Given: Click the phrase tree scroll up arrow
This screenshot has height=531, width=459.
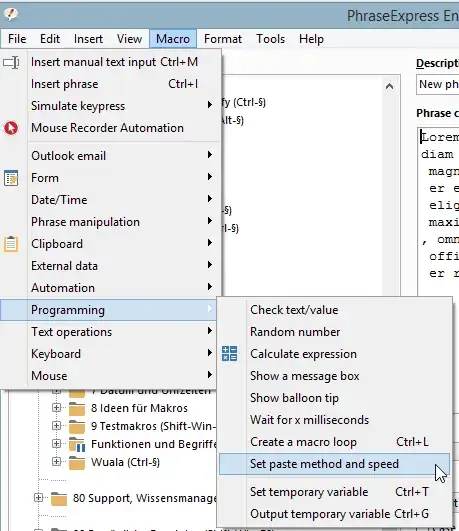Looking at the screenshot, I should point(390,86).
